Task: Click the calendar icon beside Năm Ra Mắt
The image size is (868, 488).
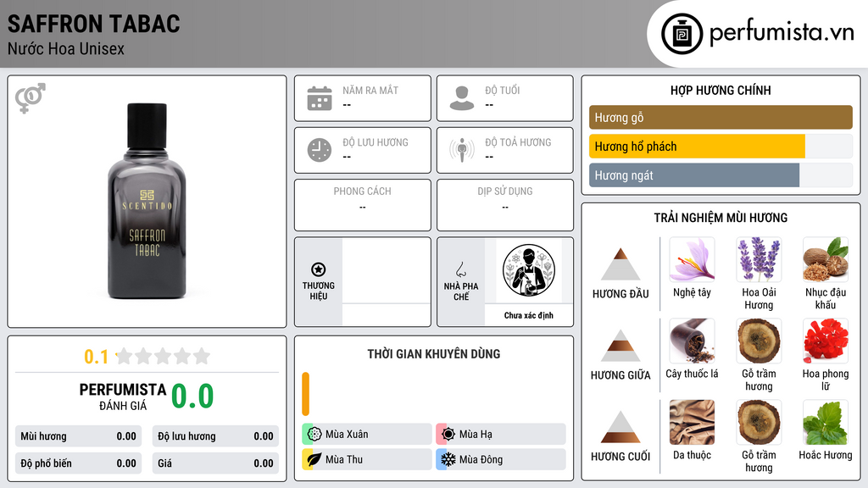Action: (x=320, y=98)
